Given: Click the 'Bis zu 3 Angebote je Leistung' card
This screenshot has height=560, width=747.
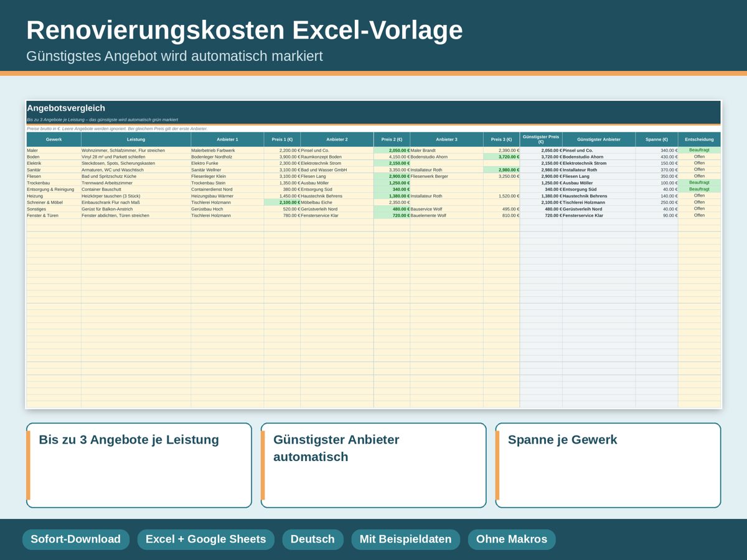Looking at the screenshot, I should (x=139, y=465).
